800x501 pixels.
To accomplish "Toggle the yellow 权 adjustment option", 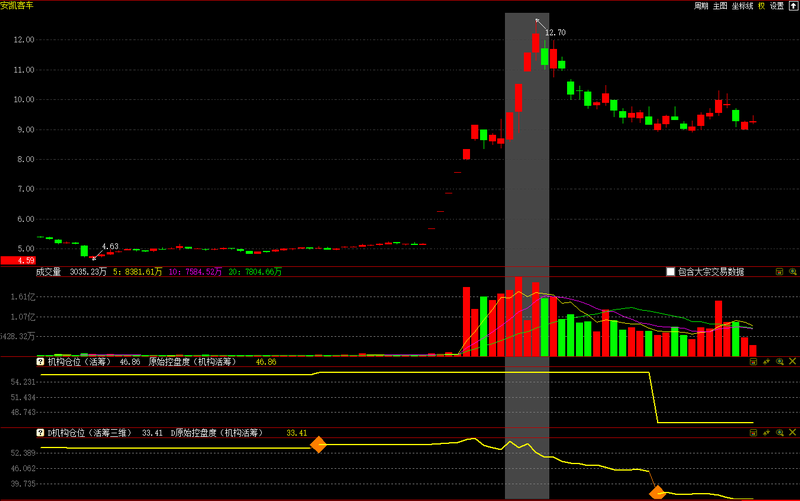I will [x=761, y=6].
